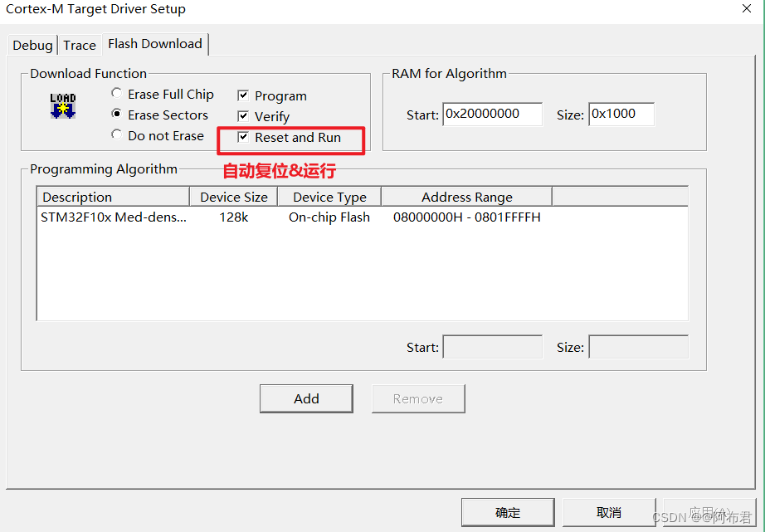The height and width of the screenshot is (532, 765).
Task: Close the Cortex-M Target Driver Setup dialog
Action: coord(747,9)
